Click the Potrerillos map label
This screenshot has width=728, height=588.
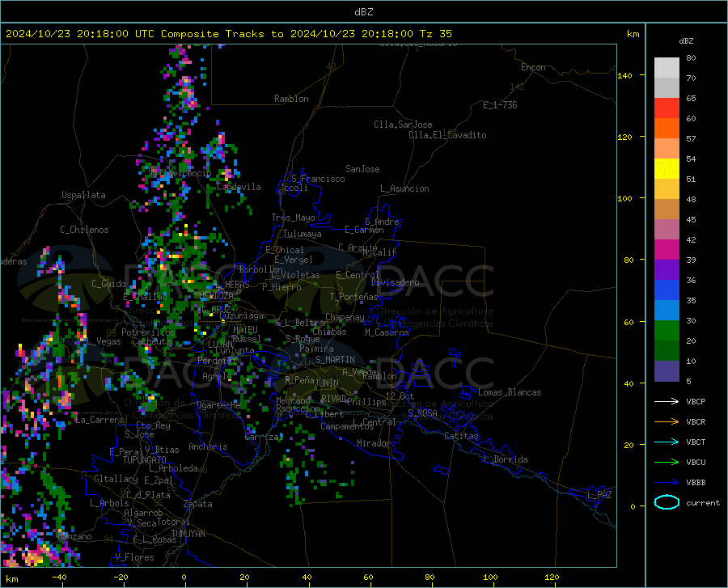click(148, 332)
